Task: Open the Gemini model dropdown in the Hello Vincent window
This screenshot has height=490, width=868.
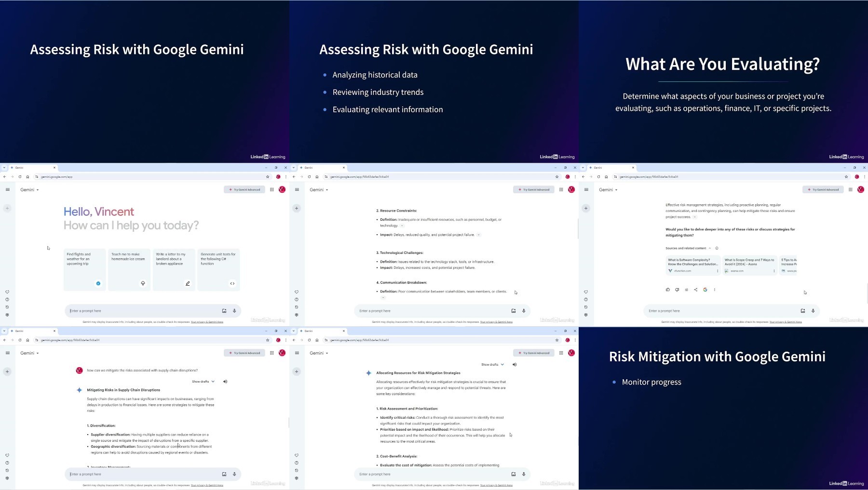Action: click(29, 190)
